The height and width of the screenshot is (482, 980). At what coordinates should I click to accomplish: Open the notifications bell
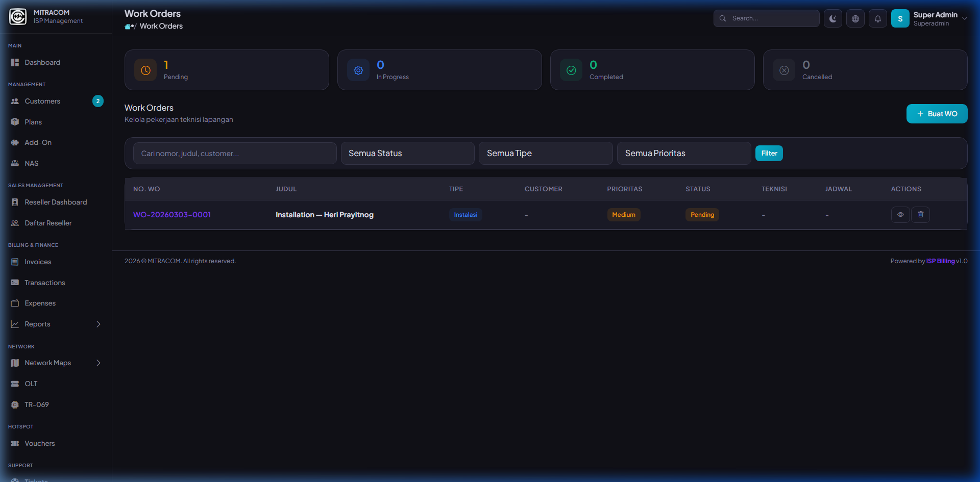coord(877,19)
